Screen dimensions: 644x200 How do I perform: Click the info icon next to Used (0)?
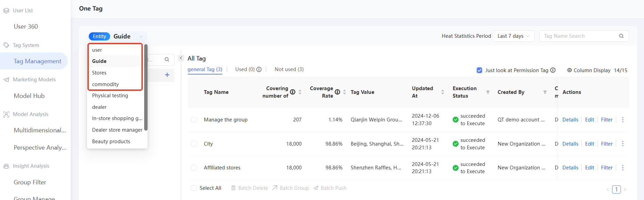click(259, 69)
